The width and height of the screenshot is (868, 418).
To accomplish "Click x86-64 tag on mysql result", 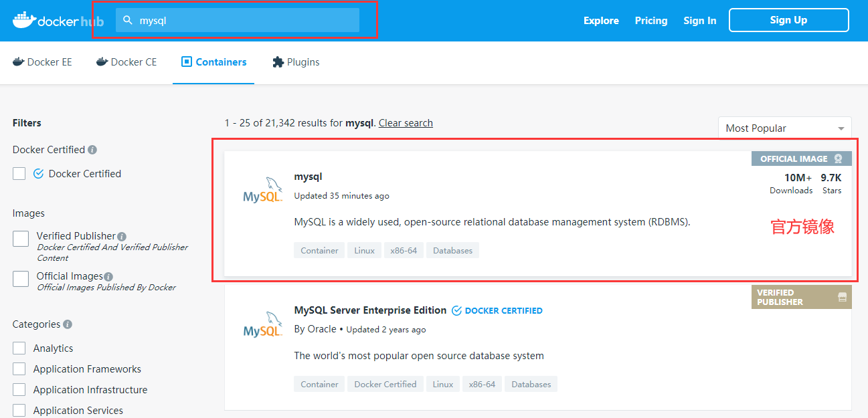I will [x=404, y=251].
